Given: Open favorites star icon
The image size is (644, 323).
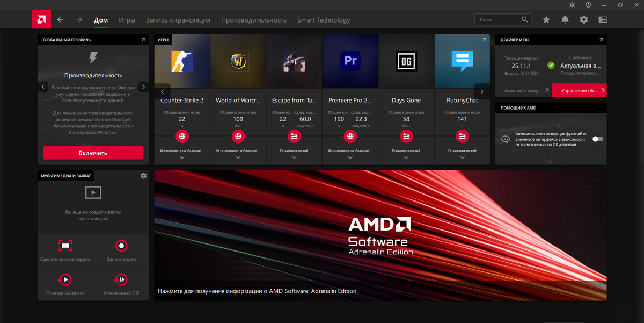Looking at the screenshot, I should pos(546,20).
